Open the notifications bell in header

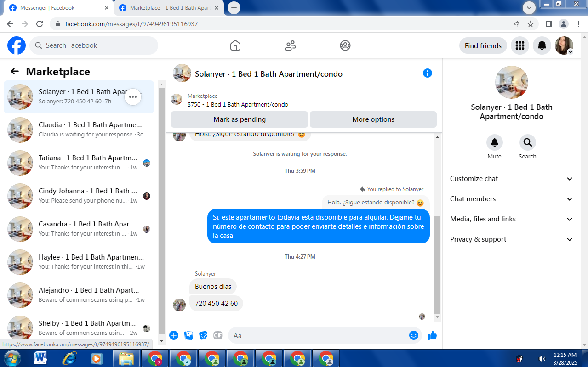point(542,45)
